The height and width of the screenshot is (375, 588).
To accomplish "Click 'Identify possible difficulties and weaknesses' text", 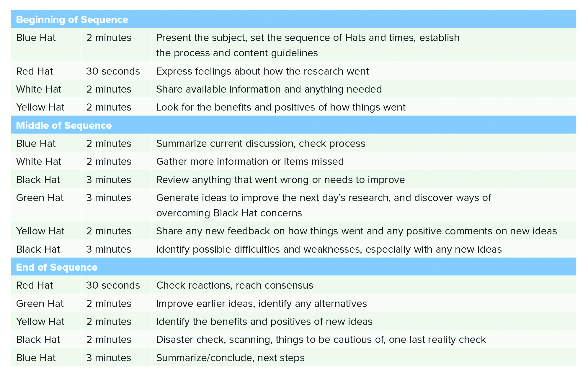I will click(329, 249).
